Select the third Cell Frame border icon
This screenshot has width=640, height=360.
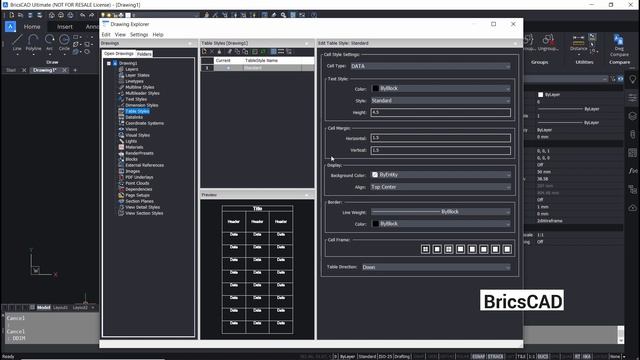point(449,249)
